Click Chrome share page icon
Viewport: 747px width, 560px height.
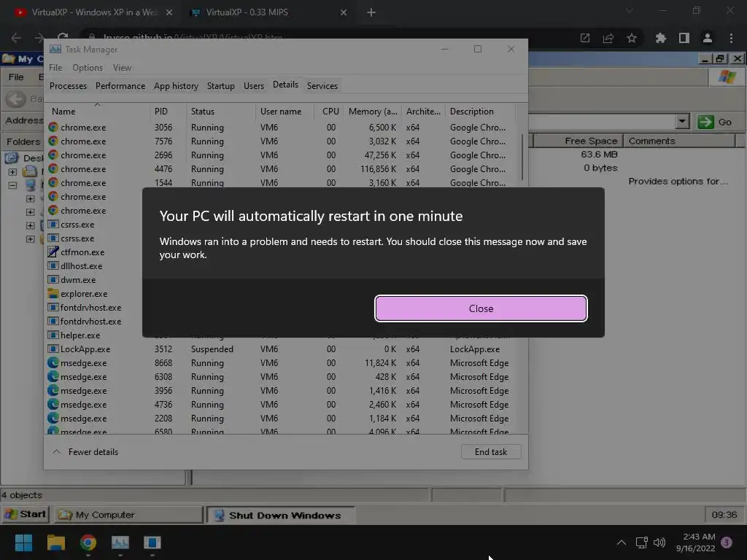click(x=608, y=38)
